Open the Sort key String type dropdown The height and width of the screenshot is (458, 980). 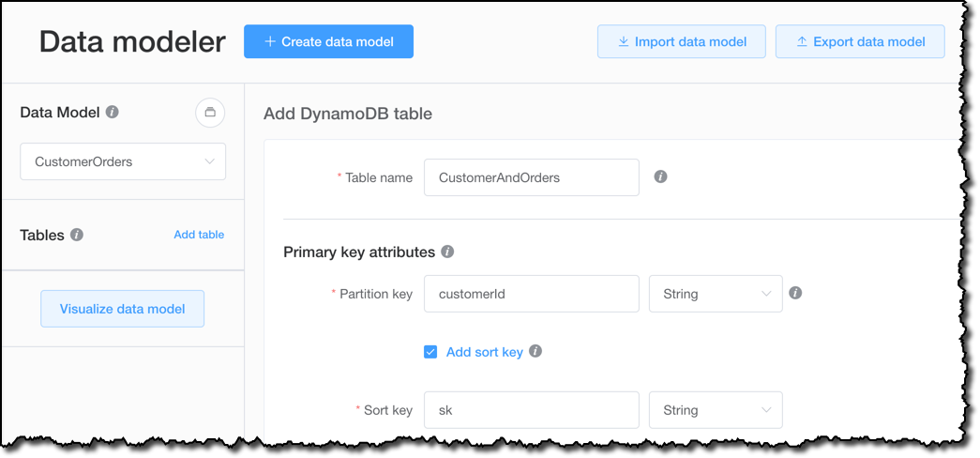point(716,410)
